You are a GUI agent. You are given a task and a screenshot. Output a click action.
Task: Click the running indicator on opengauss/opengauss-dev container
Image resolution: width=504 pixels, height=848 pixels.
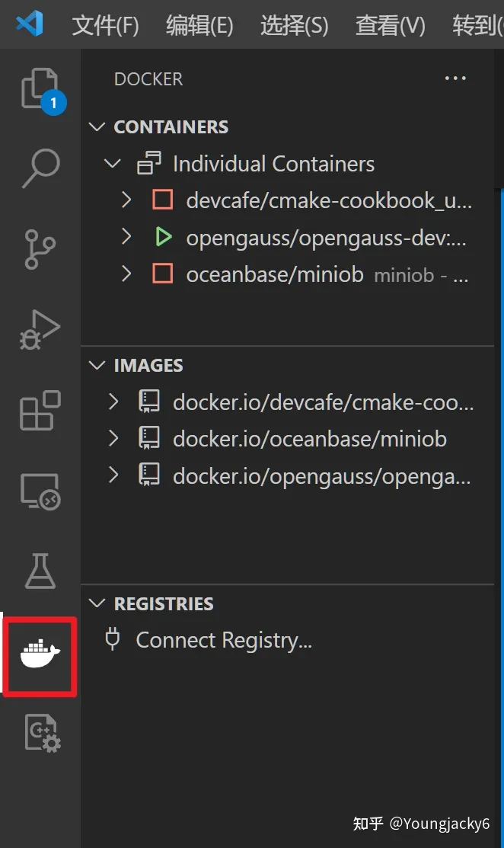tap(163, 238)
